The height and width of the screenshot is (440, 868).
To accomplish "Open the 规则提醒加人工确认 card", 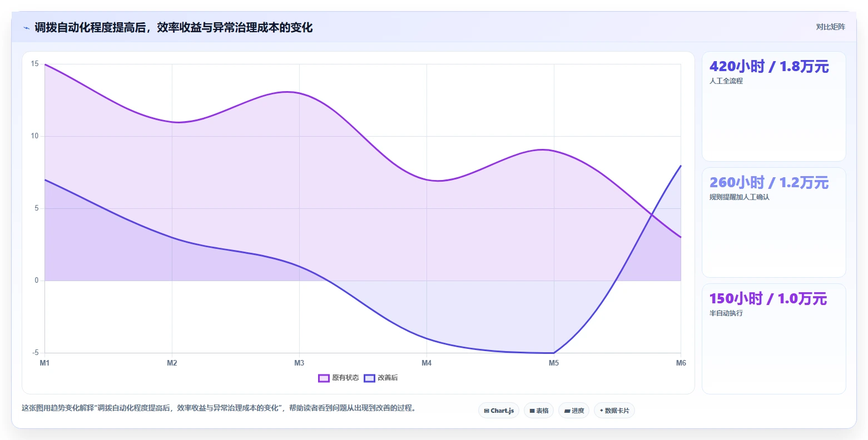I will 774,223.
